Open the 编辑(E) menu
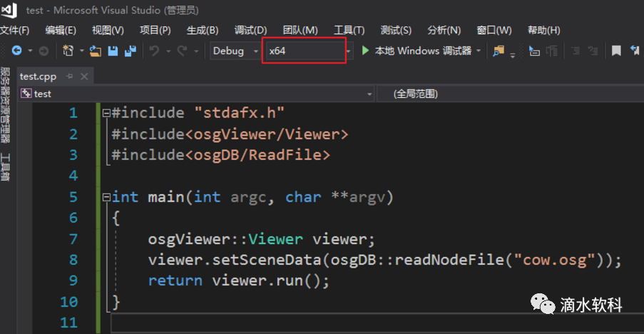The height and width of the screenshot is (334, 644). point(61,30)
